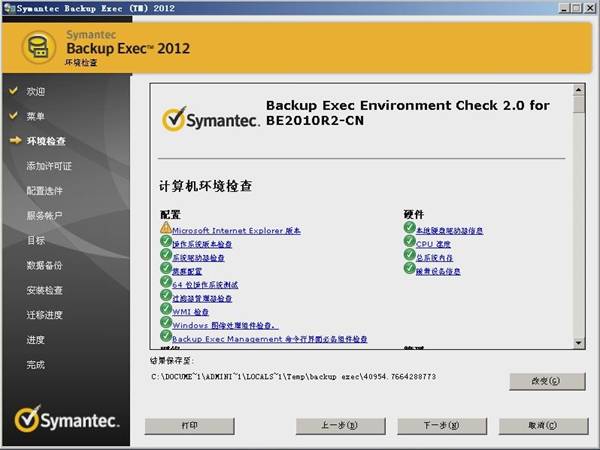The width and height of the screenshot is (600, 450).
Task: Click the report scrollbar down arrow
Action: [x=578, y=341]
